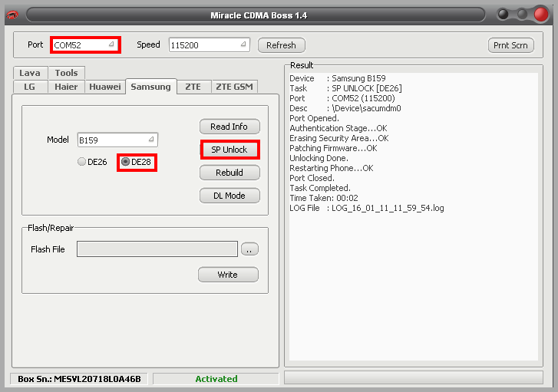Click the Read Info button
Screen dimensions: 558x392
click(x=229, y=127)
